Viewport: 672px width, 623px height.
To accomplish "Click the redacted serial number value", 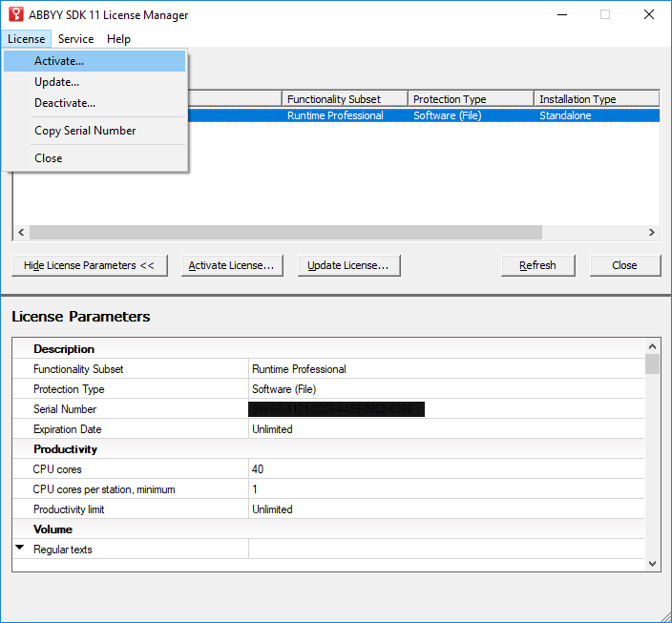I will 336,409.
